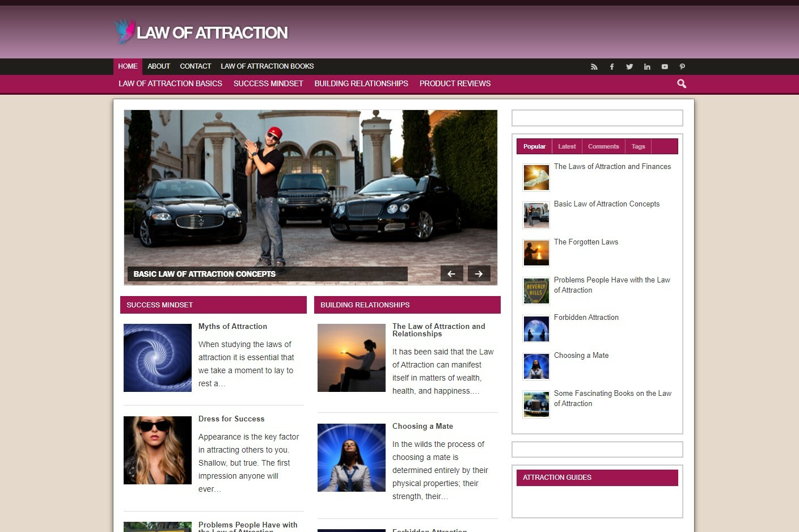The height and width of the screenshot is (532, 799).
Task: Open Law of Attraction Books menu
Action: click(267, 66)
